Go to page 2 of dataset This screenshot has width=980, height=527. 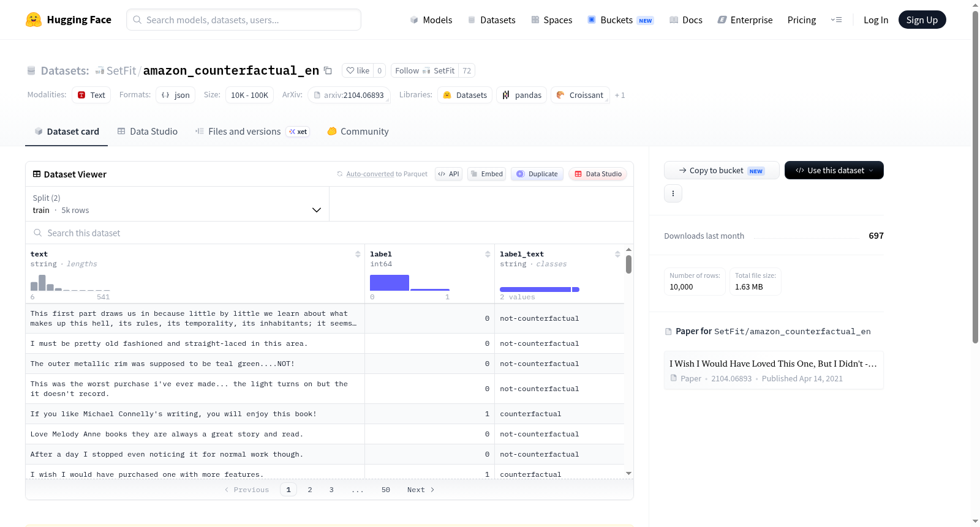pyautogui.click(x=310, y=490)
